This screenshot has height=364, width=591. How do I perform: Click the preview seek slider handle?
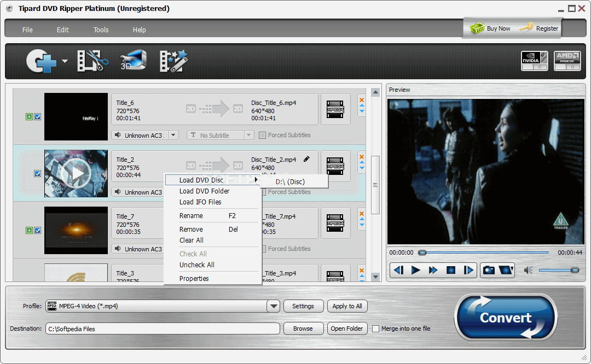pyautogui.click(x=422, y=253)
